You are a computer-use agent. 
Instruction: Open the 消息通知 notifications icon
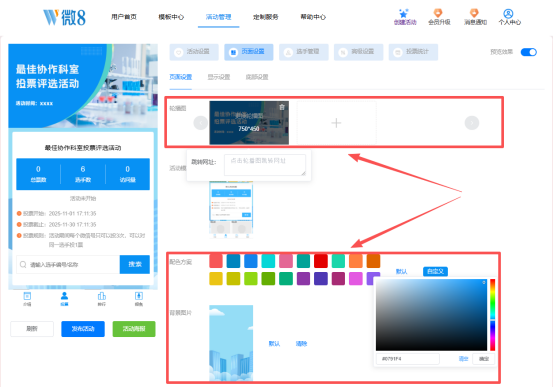tap(474, 13)
